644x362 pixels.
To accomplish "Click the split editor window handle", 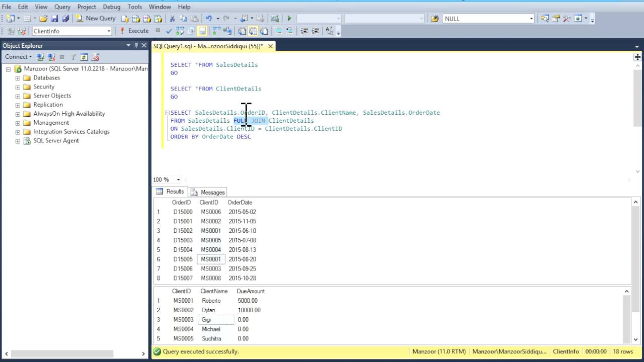I will [x=637, y=57].
